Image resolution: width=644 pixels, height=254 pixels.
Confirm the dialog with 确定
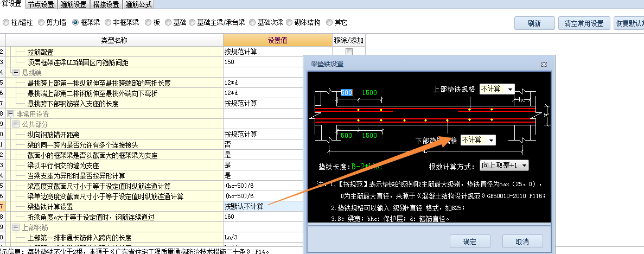tap(470, 242)
